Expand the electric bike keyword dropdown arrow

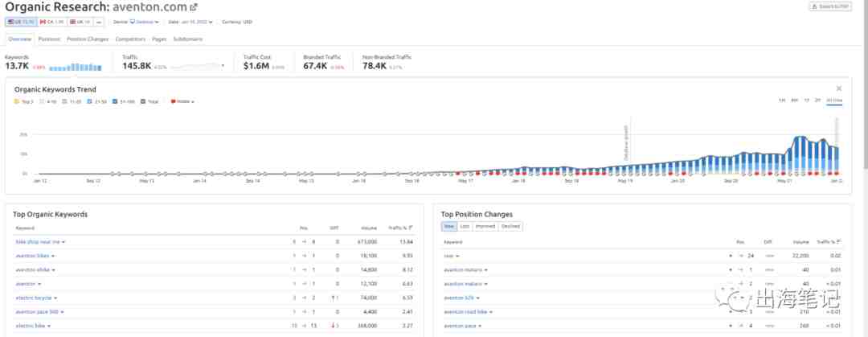49,326
